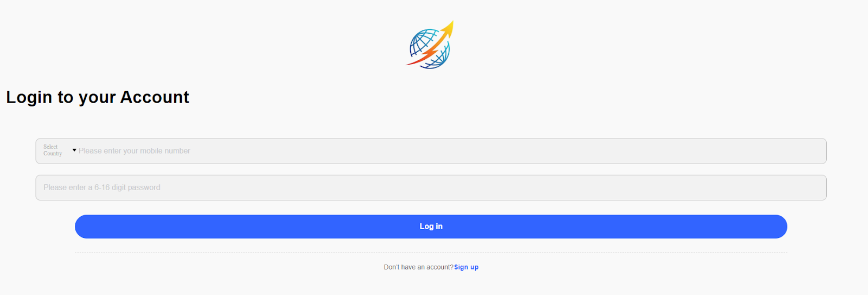Image resolution: width=868 pixels, height=295 pixels.
Task: Focus the mobile number input field
Action: tap(431, 151)
